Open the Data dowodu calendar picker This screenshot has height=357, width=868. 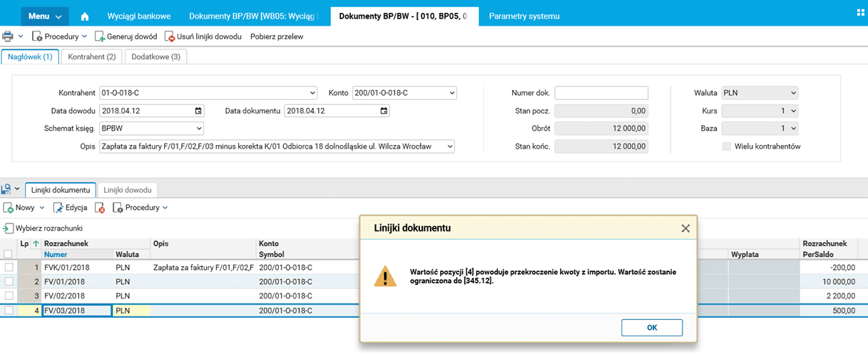(x=198, y=111)
